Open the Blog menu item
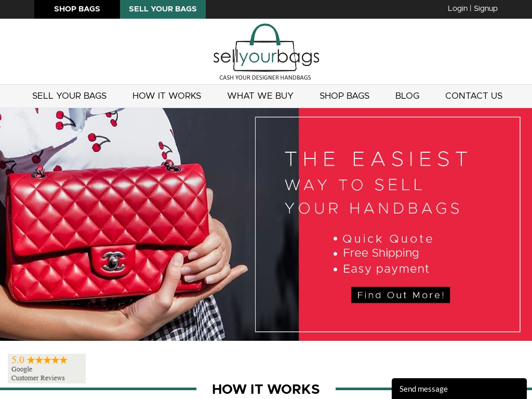 coord(407,96)
